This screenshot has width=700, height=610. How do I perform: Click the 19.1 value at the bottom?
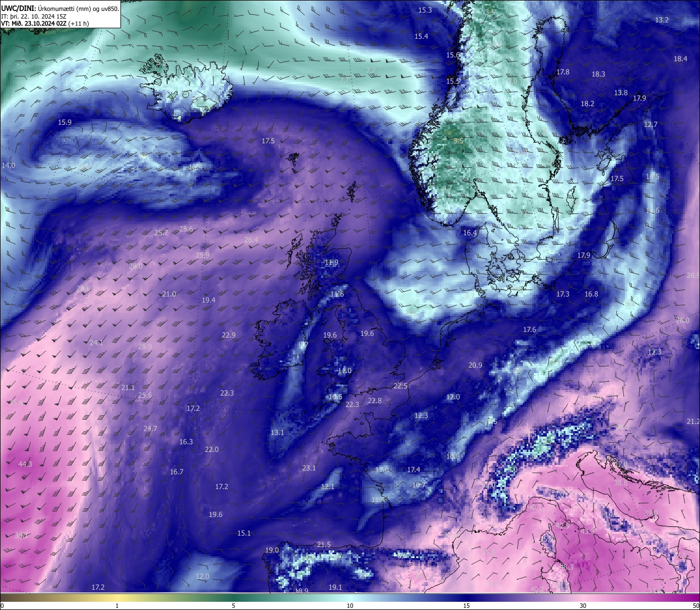coord(335,587)
